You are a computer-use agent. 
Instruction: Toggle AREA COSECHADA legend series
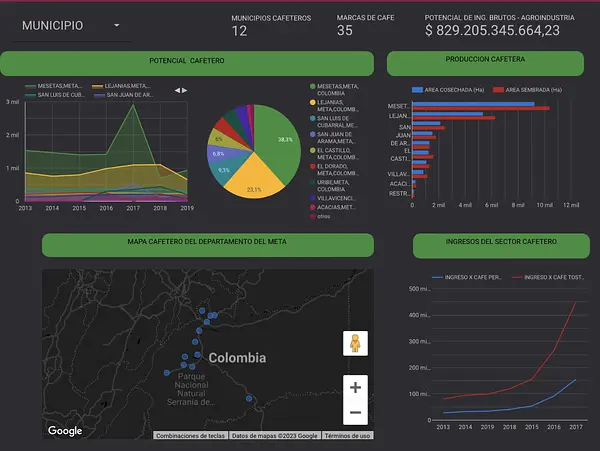[x=447, y=89]
